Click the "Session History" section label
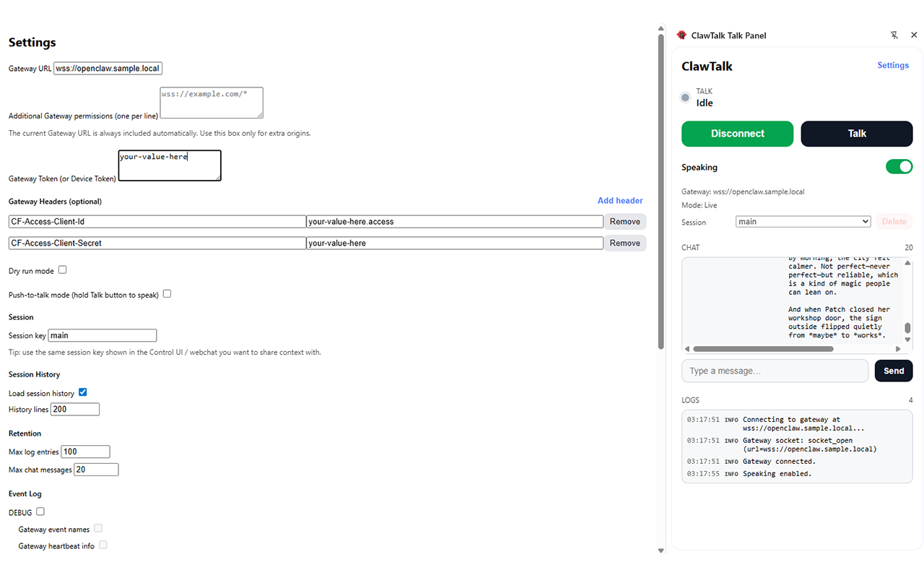This screenshot has height=578, width=924. click(34, 374)
